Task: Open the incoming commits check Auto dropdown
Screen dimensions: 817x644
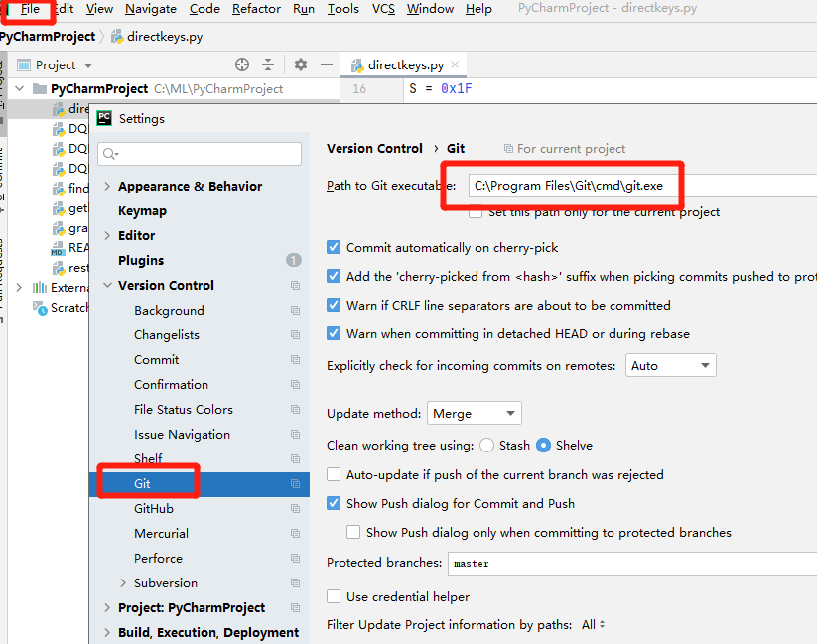Action: (671, 365)
